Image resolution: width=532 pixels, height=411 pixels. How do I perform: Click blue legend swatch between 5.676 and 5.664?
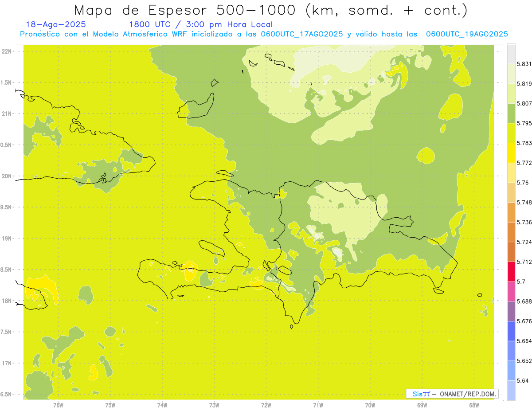pos(511,331)
